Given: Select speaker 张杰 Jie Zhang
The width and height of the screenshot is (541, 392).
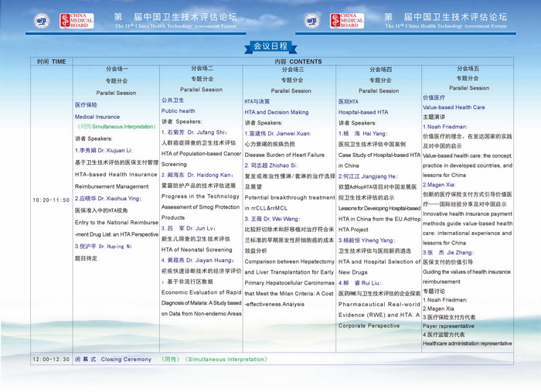Looking at the screenshot, I should (x=448, y=253).
